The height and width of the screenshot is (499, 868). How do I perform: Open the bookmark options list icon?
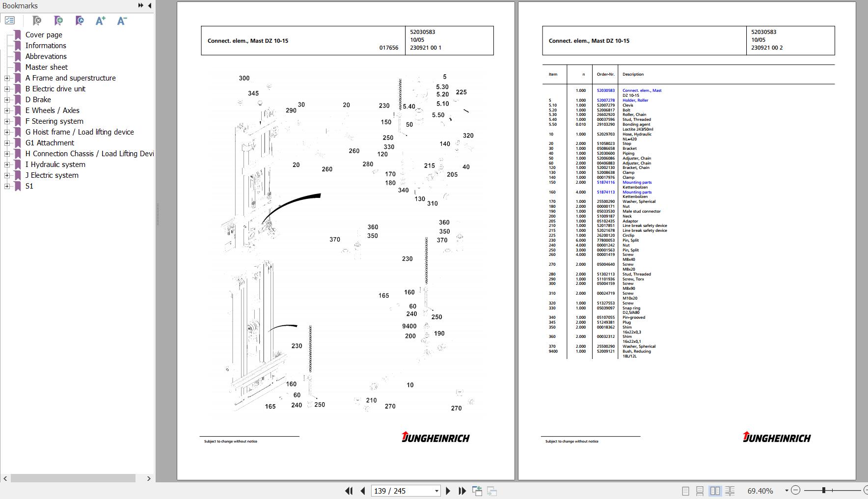(10, 21)
